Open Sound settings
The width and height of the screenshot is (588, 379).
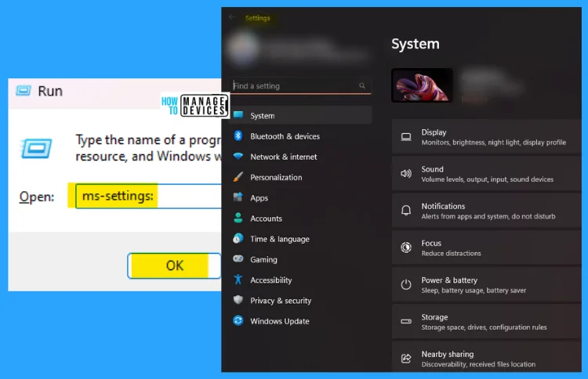pyautogui.click(x=486, y=174)
